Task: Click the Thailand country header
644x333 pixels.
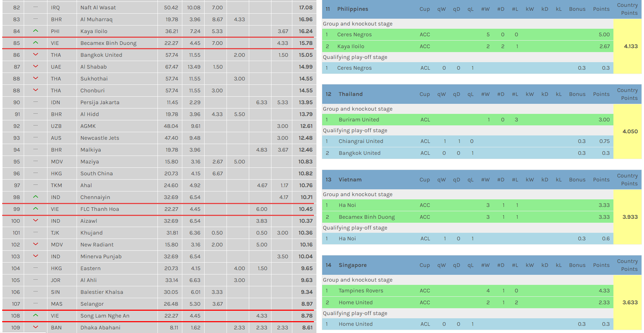Action: click(x=351, y=94)
